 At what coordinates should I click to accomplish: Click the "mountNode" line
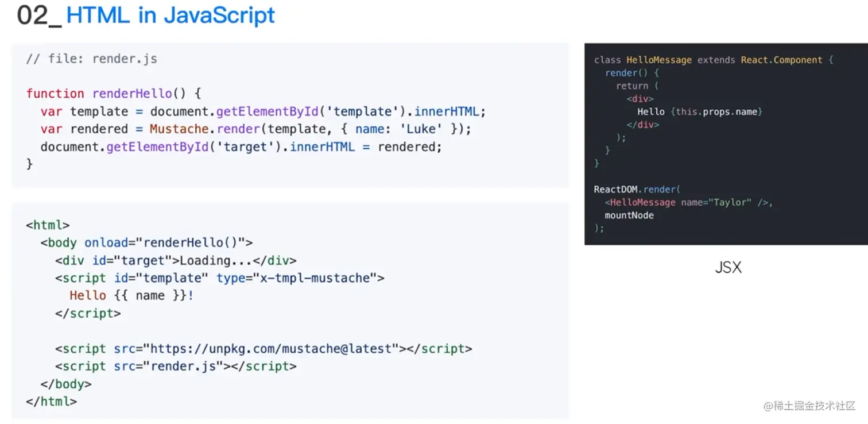pos(629,215)
